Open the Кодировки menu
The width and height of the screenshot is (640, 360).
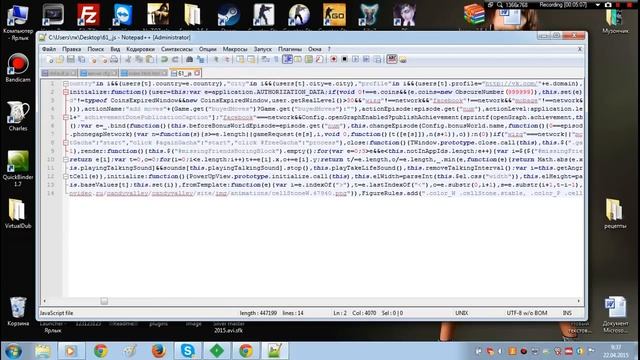click(140, 49)
